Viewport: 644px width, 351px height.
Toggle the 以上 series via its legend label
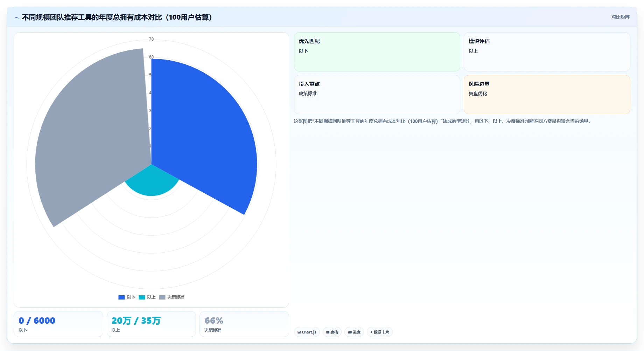tap(151, 297)
